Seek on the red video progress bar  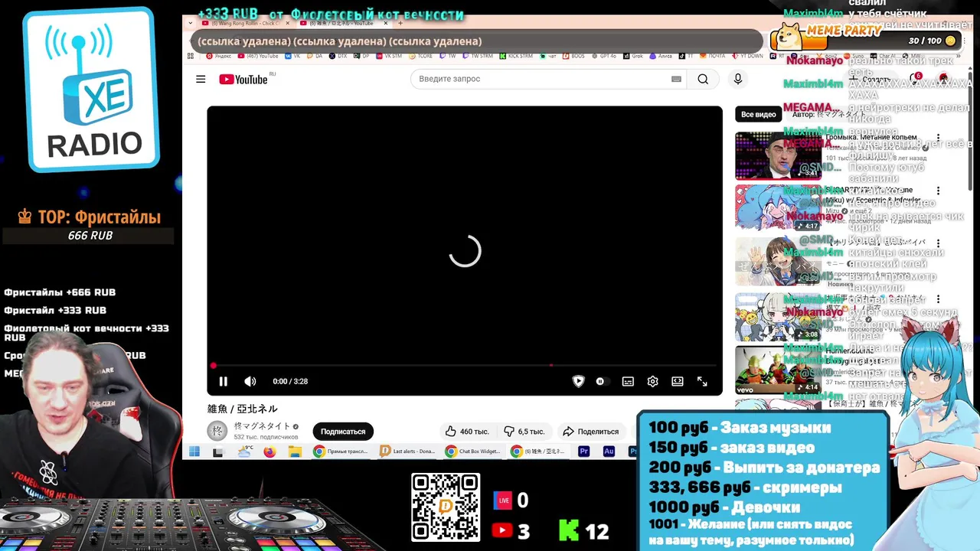[465, 366]
